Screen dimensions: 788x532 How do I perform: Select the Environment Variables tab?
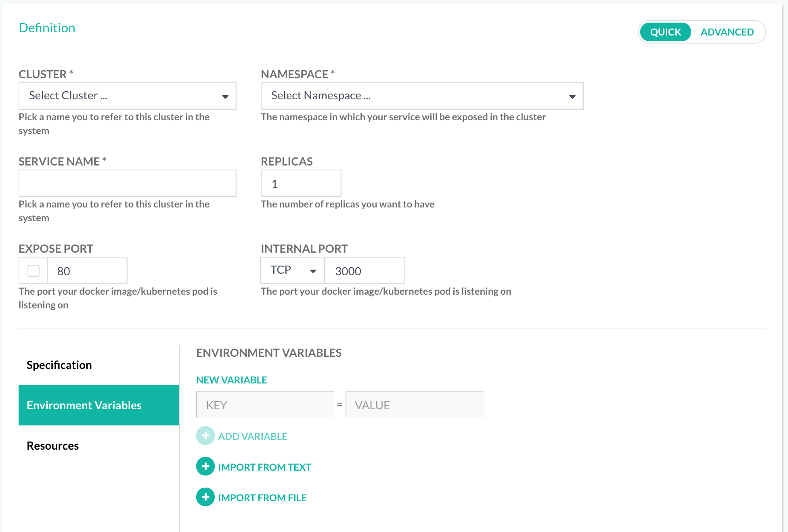pos(99,405)
